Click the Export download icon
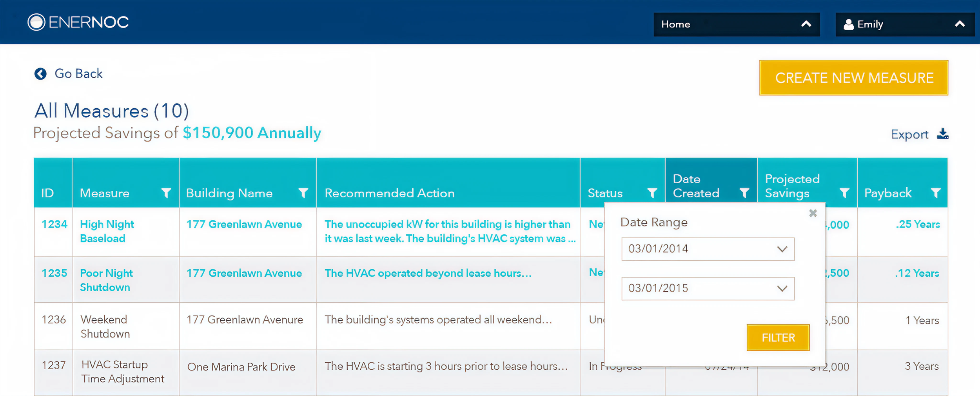This screenshot has width=980, height=396. (942, 134)
